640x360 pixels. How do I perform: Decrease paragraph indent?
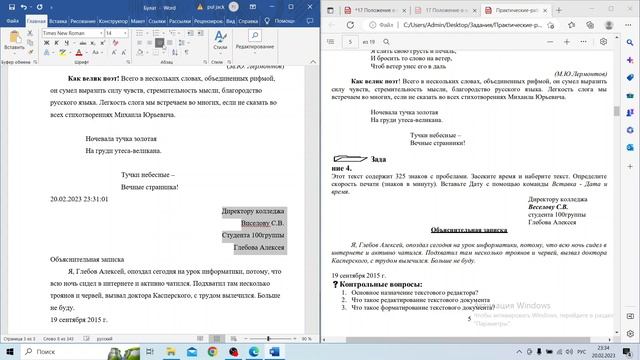(190, 33)
